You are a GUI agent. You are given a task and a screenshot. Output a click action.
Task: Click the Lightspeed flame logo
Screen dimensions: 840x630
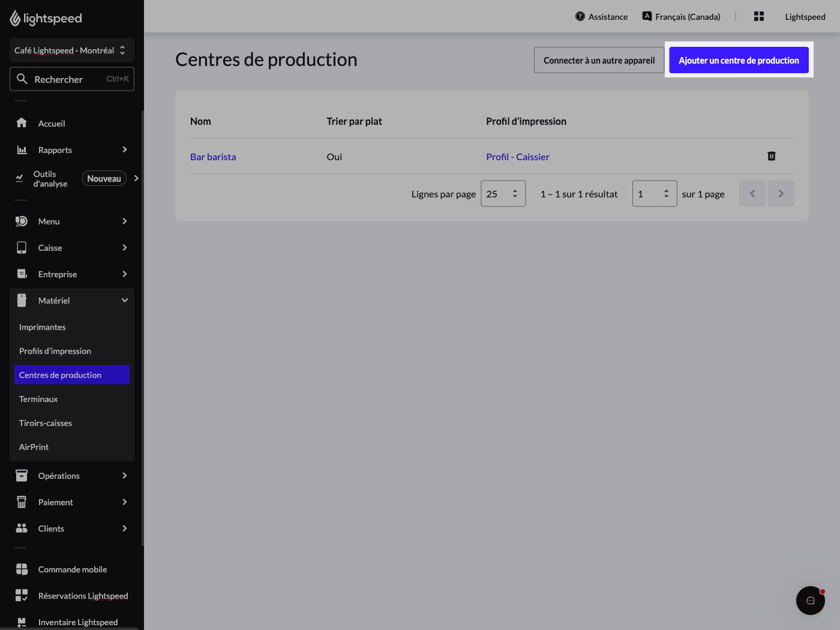coord(15,19)
